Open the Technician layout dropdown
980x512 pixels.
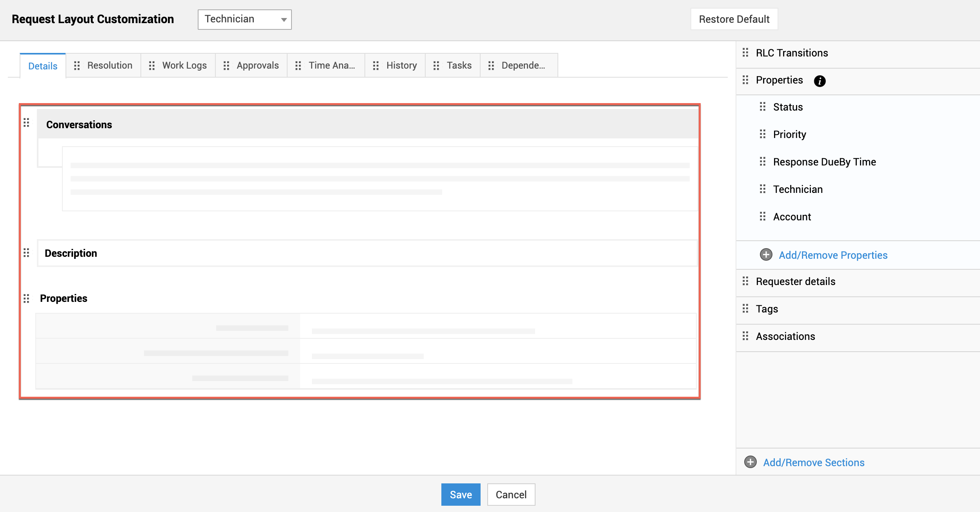[244, 19]
